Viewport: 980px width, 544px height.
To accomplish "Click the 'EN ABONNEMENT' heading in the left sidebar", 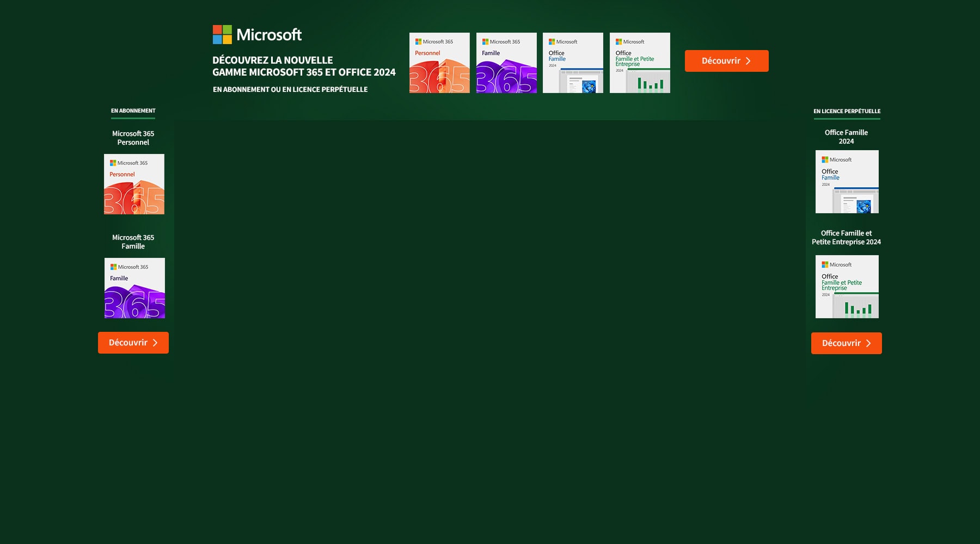I will pos(133,111).
